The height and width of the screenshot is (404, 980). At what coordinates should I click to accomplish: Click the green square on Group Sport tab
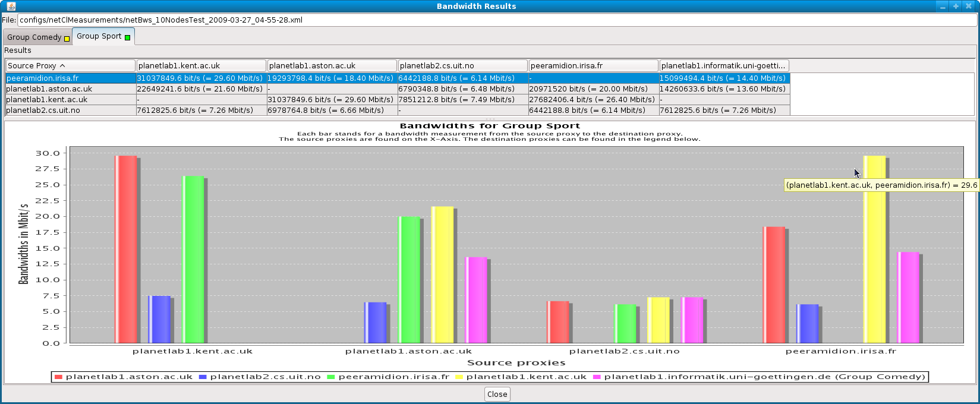click(x=127, y=37)
